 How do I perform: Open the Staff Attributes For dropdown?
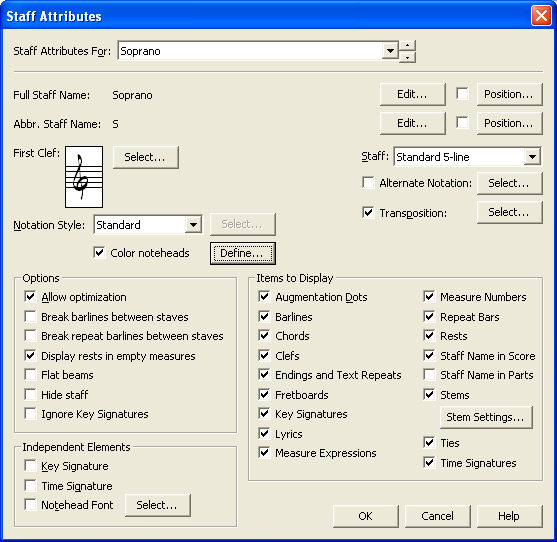tap(390, 51)
